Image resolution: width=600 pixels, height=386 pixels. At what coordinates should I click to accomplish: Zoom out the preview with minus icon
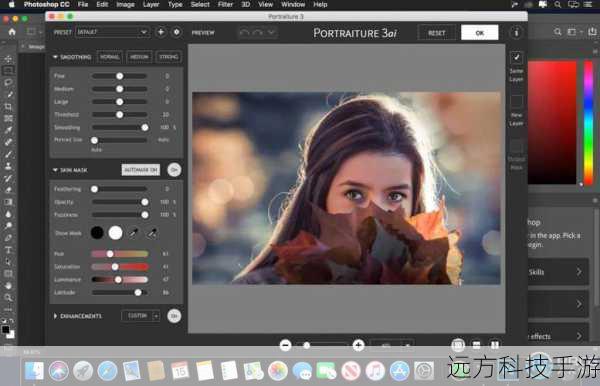(285, 345)
